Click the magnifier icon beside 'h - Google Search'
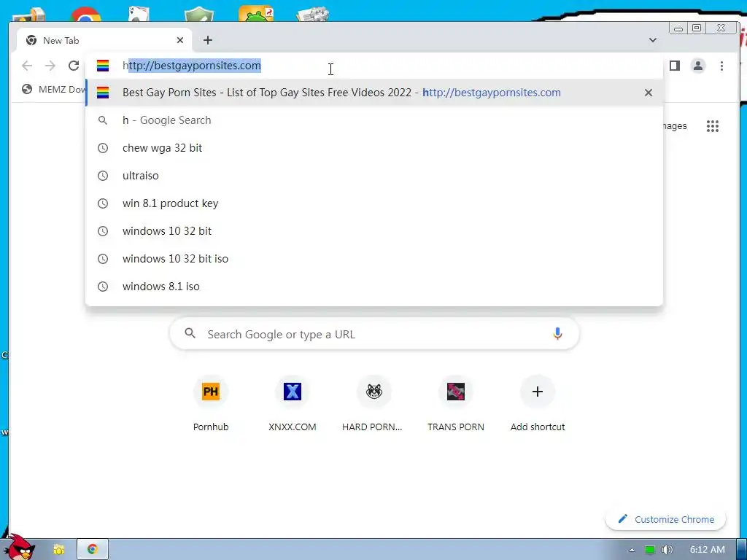This screenshot has width=747, height=560. click(103, 120)
